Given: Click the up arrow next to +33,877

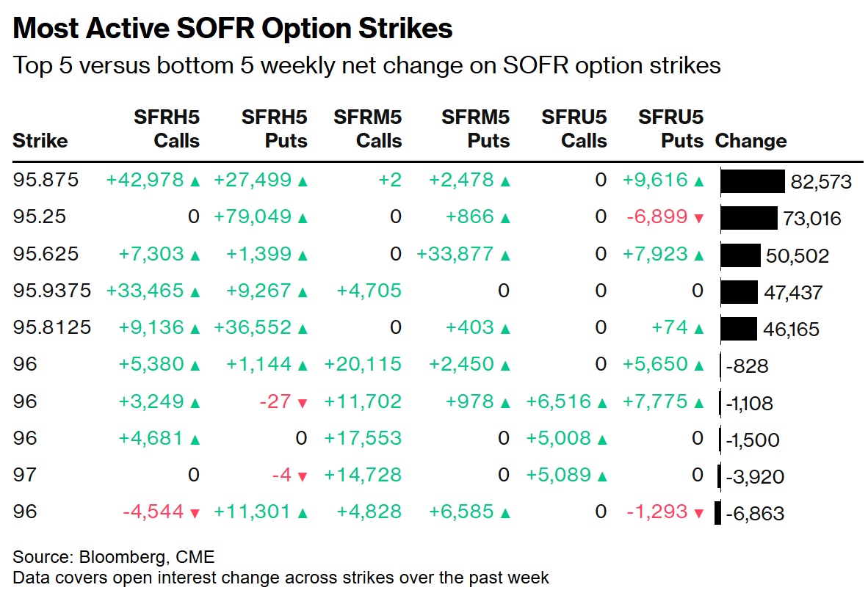Looking at the screenshot, I should (x=505, y=255).
